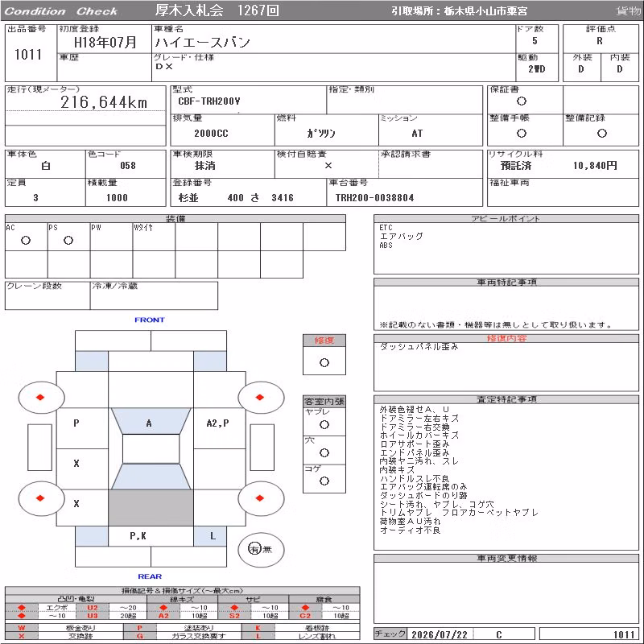Toggle the PS equipment circle
The width and height of the screenshot is (644, 644).
68,241
